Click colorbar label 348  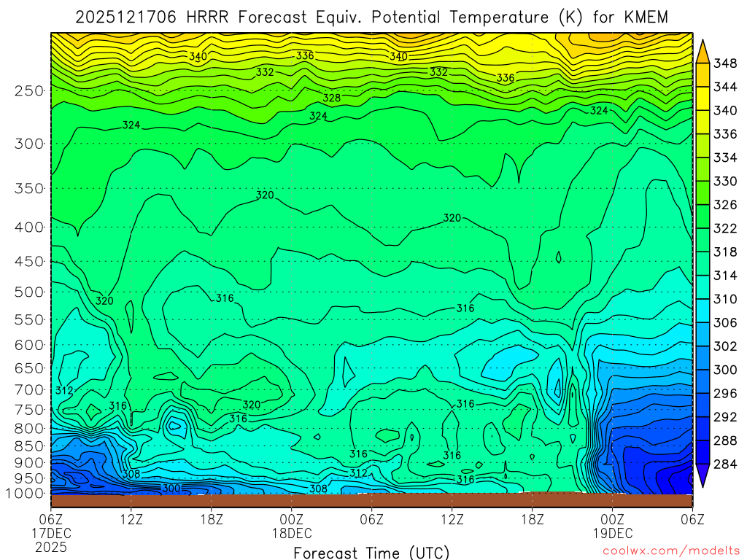point(725,63)
